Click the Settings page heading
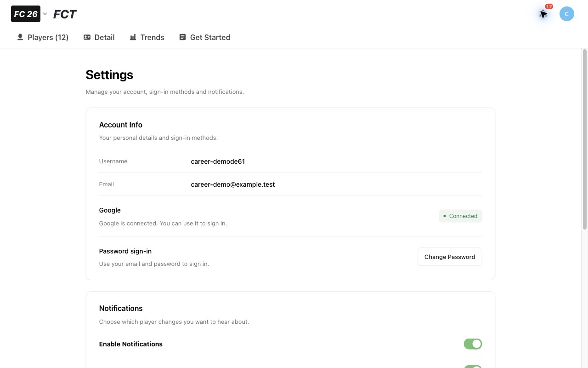 click(x=109, y=75)
